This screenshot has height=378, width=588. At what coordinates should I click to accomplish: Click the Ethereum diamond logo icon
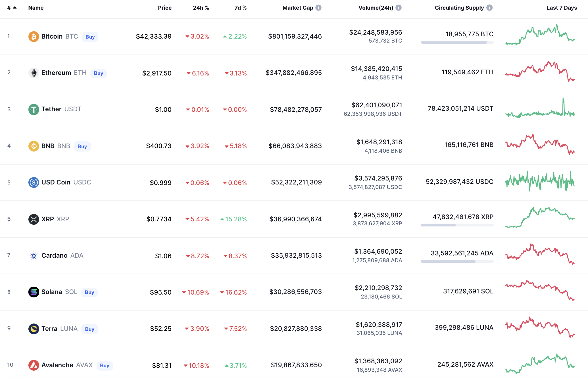(34, 73)
